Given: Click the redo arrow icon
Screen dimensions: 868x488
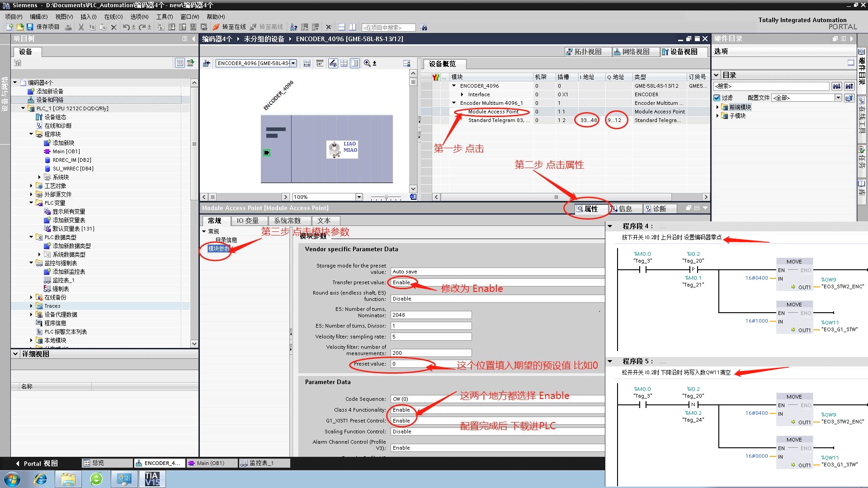Looking at the screenshot, I should 142,27.
